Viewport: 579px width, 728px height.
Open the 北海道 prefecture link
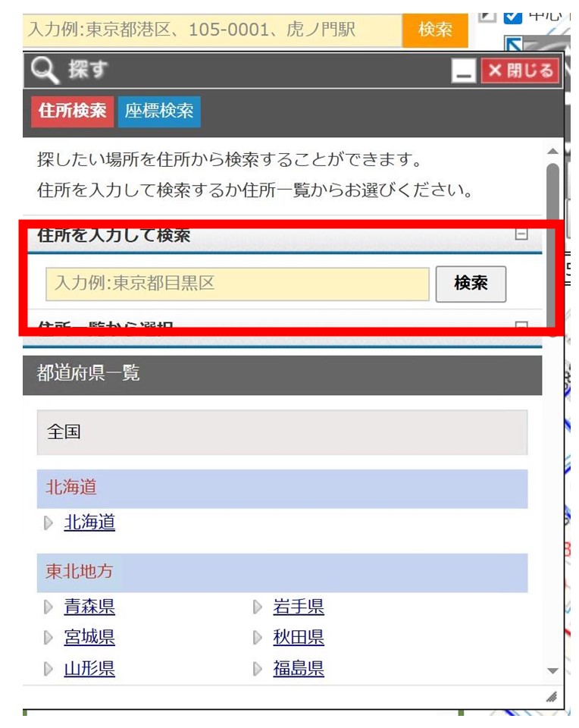tap(89, 522)
